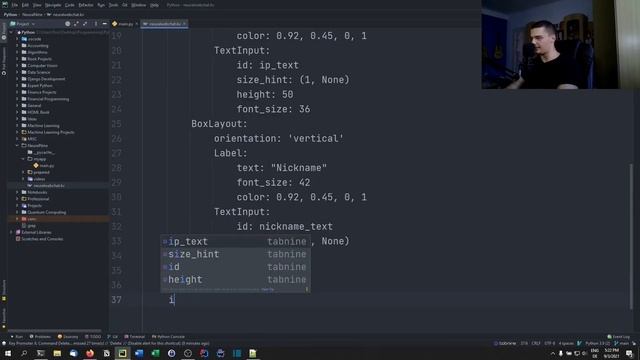640x360 pixels.
Task: Click code line orientation: 'vertical'
Action: click(x=279, y=138)
